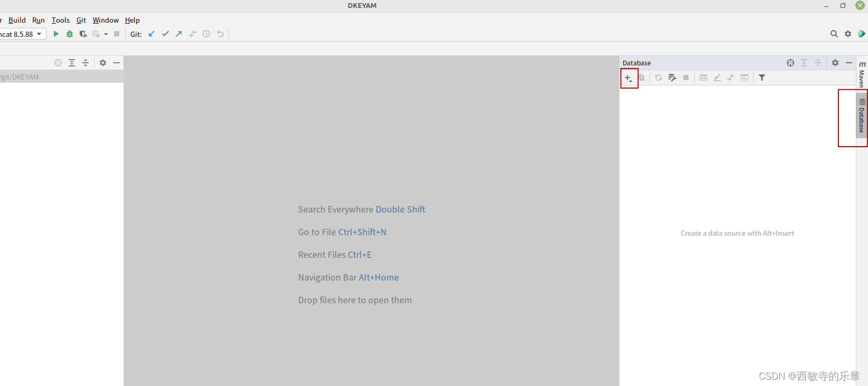Image resolution: width=868 pixels, height=386 pixels.
Task: Open the query console QL icon
Action: click(745, 78)
